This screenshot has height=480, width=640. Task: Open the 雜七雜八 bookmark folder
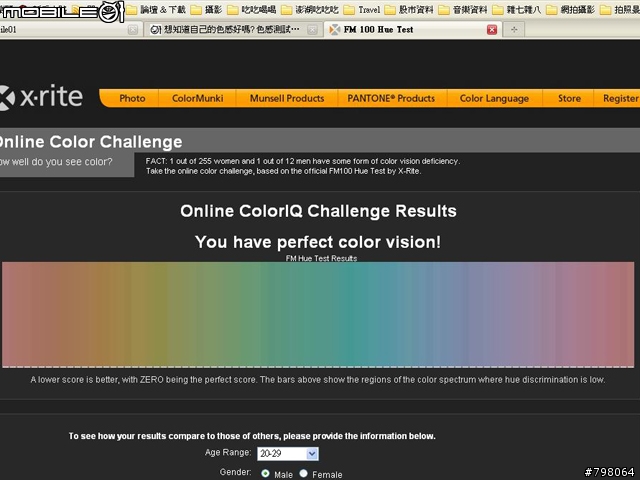coord(517,9)
